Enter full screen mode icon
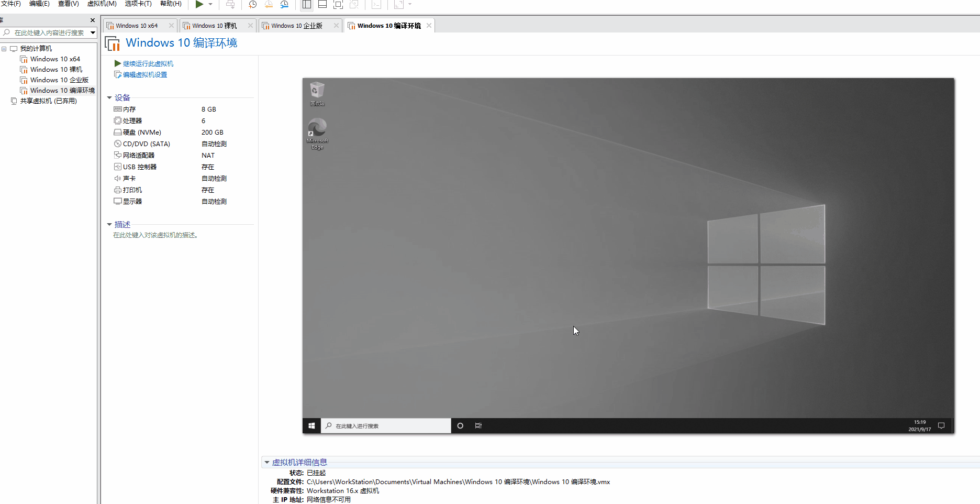 click(x=338, y=4)
